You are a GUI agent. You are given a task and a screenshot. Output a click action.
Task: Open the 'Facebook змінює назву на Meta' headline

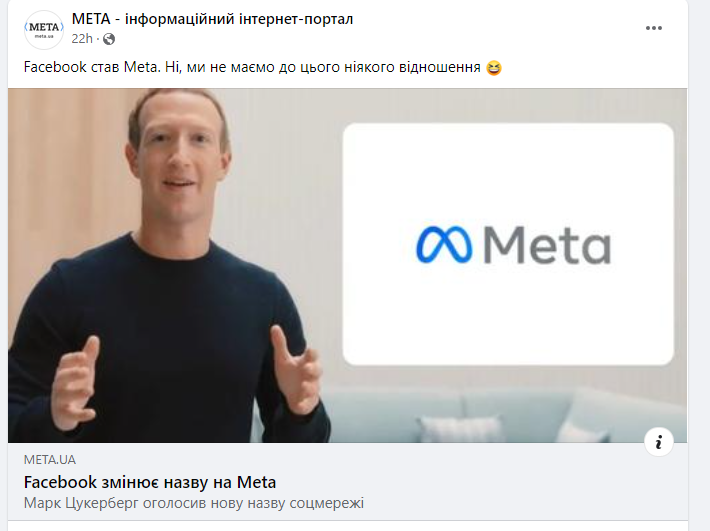click(150, 483)
